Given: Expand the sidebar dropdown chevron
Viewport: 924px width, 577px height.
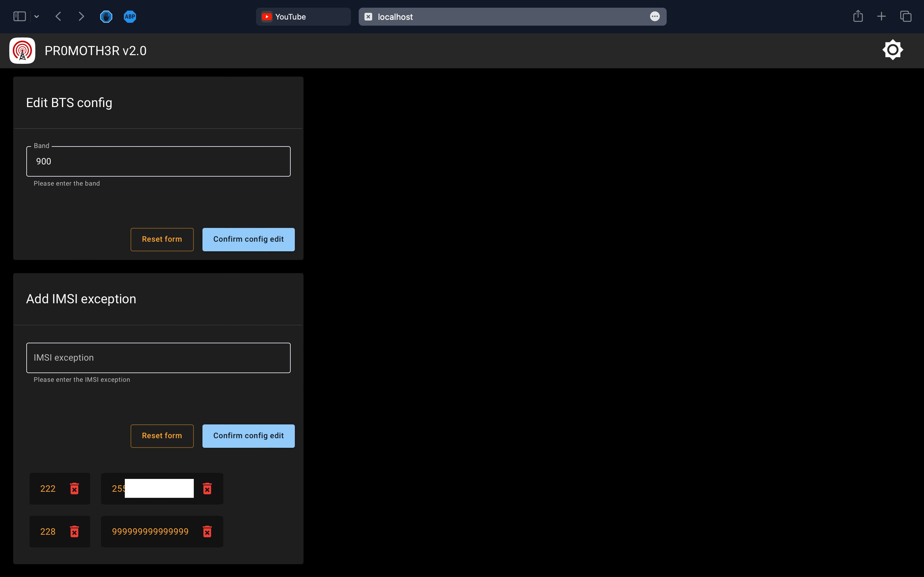Looking at the screenshot, I should [37, 16].
